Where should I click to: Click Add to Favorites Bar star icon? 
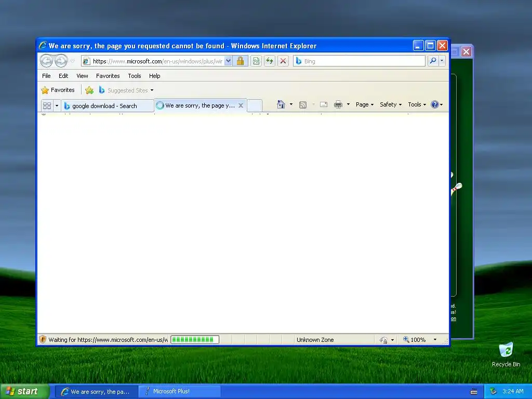[x=89, y=90]
